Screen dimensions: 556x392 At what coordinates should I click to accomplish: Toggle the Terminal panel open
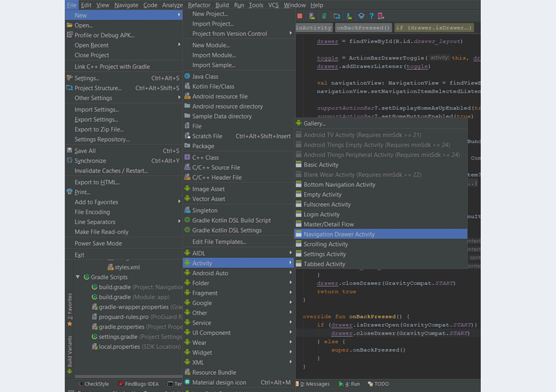click(x=172, y=384)
